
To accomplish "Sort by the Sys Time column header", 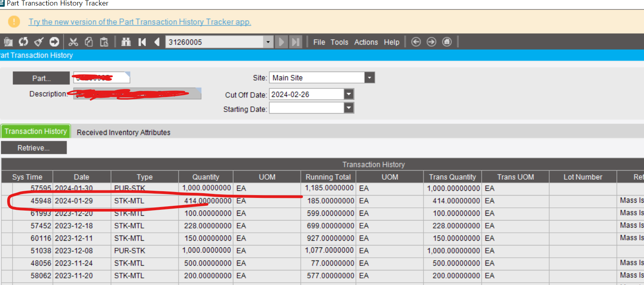I will tap(27, 177).
